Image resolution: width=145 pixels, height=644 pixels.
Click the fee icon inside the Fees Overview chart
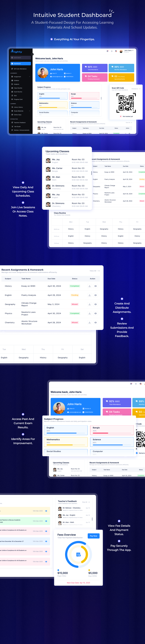pos(78,555)
